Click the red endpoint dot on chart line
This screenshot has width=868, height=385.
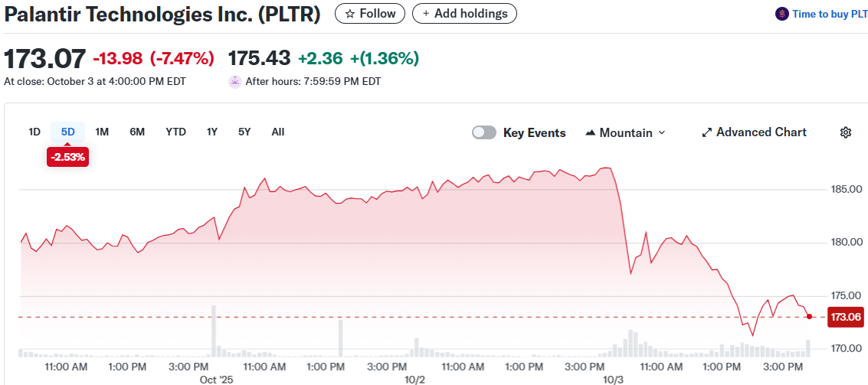(810, 316)
